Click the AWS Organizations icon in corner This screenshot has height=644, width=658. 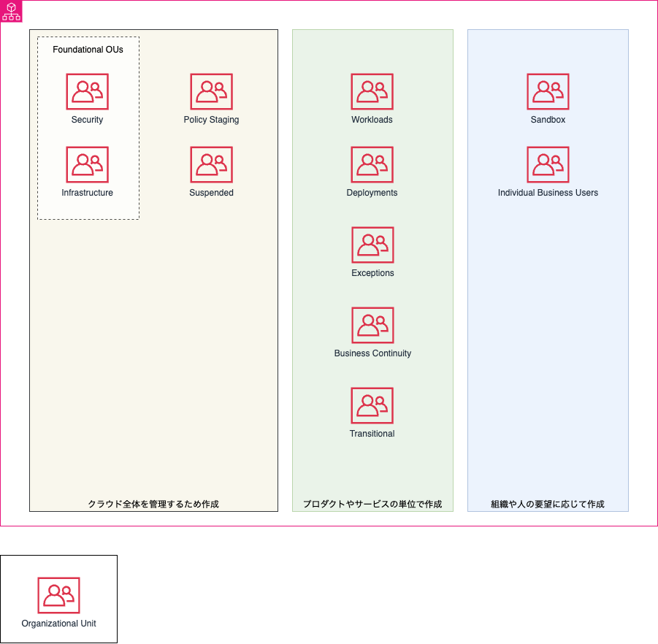click(x=12, y=12)
